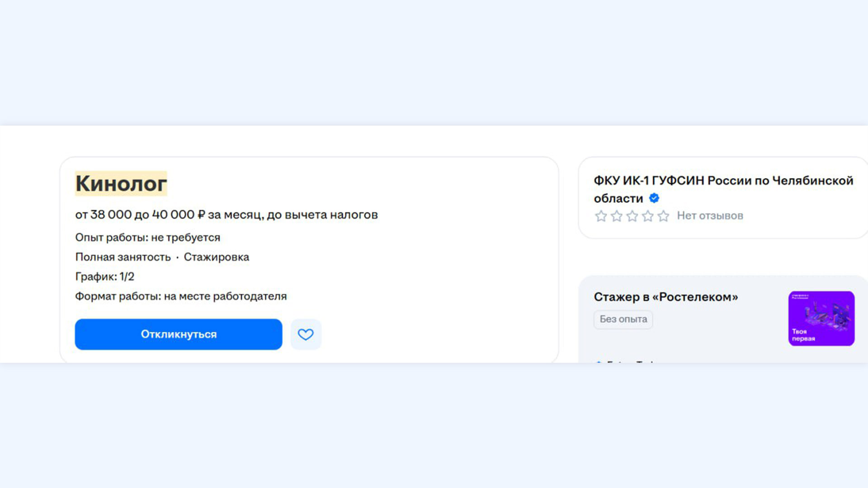Click the salary line от 38 000 до 40 000 ₽
The image size is (868, 488).
click(x=226, y=215)
